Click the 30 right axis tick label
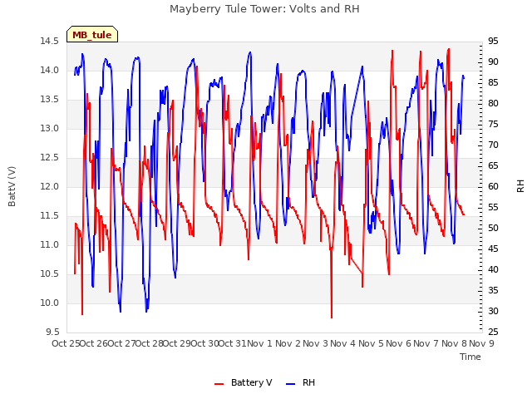Viewport: 532px width, 399px height. tap(493, 312)
